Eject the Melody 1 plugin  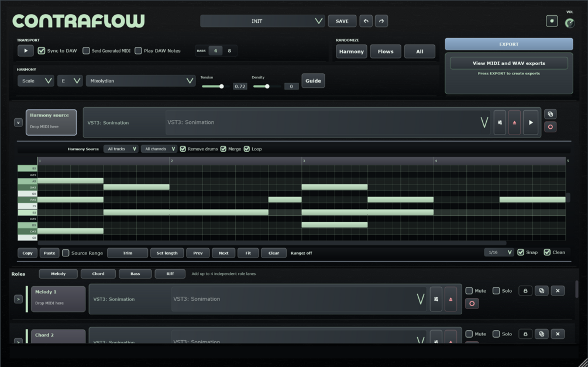click(x=451, y=299)
